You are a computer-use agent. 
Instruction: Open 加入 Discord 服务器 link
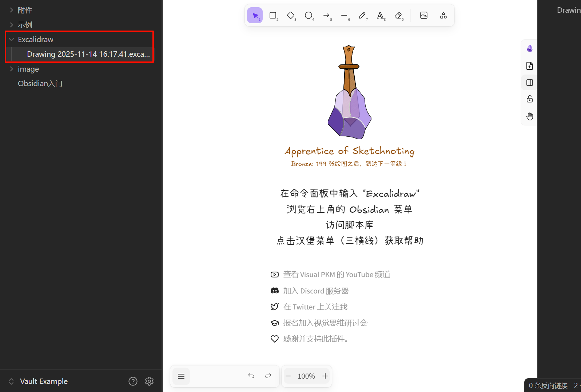310,291
